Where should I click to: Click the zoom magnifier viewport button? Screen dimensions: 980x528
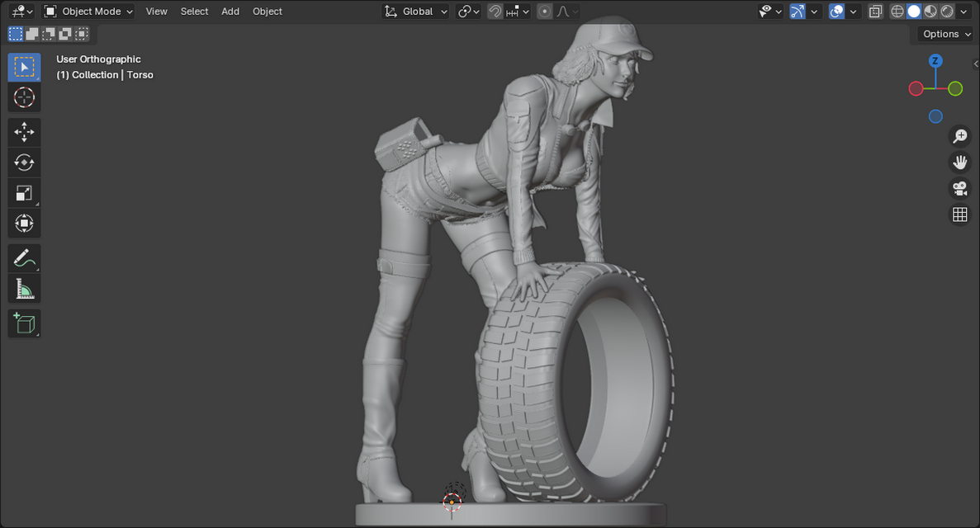pyautogui.click(x=960, y=135)
